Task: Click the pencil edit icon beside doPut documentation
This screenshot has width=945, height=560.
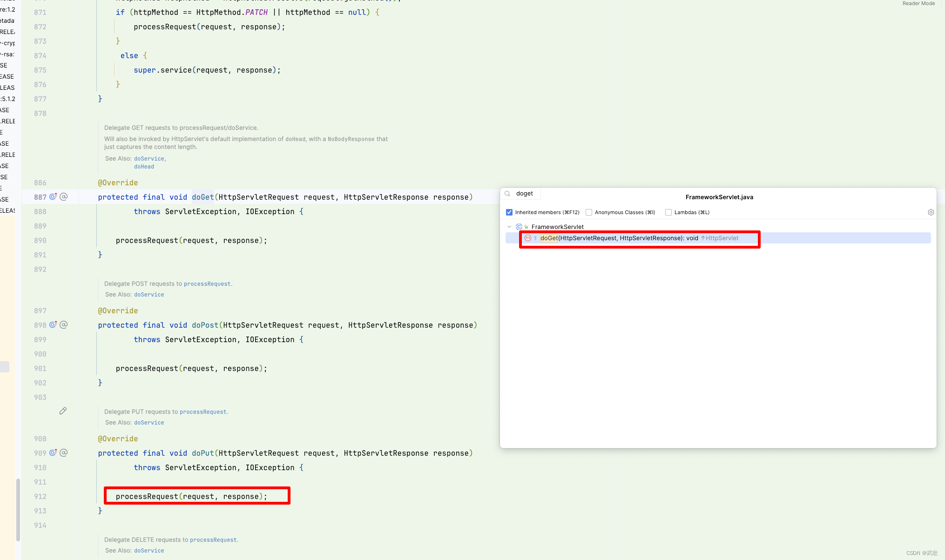Action: click(x=63, y=411)
